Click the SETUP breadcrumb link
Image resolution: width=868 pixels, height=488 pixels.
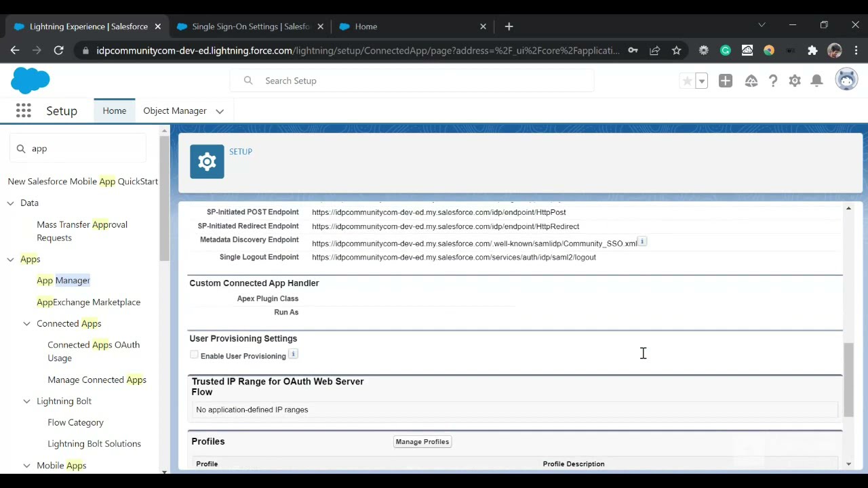[x=241, y=151]
